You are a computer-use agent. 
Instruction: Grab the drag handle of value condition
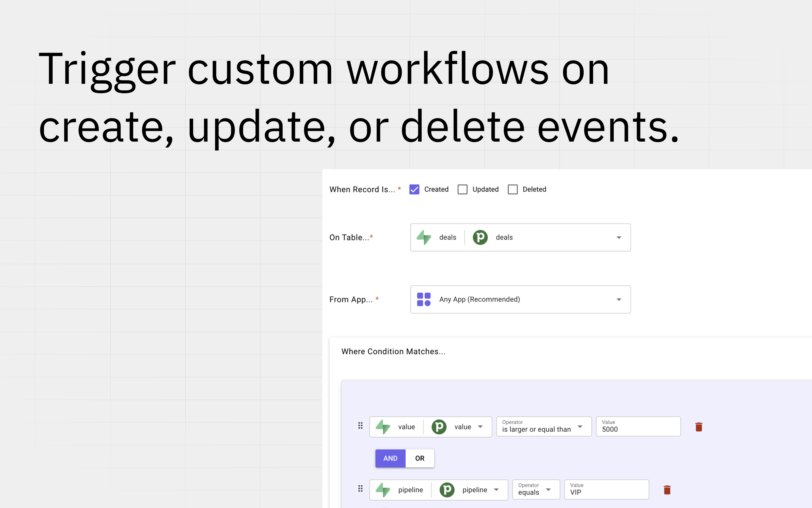tap(360, 426)
